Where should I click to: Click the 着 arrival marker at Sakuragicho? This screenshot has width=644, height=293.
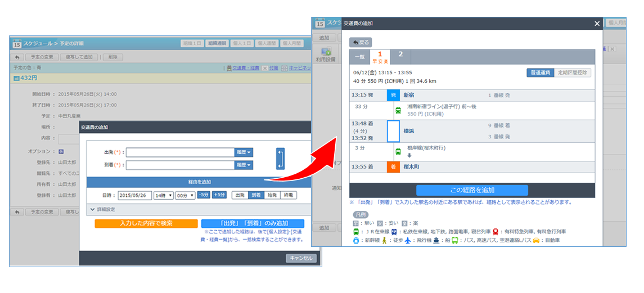pyautogui.click(x=394, y=167)
